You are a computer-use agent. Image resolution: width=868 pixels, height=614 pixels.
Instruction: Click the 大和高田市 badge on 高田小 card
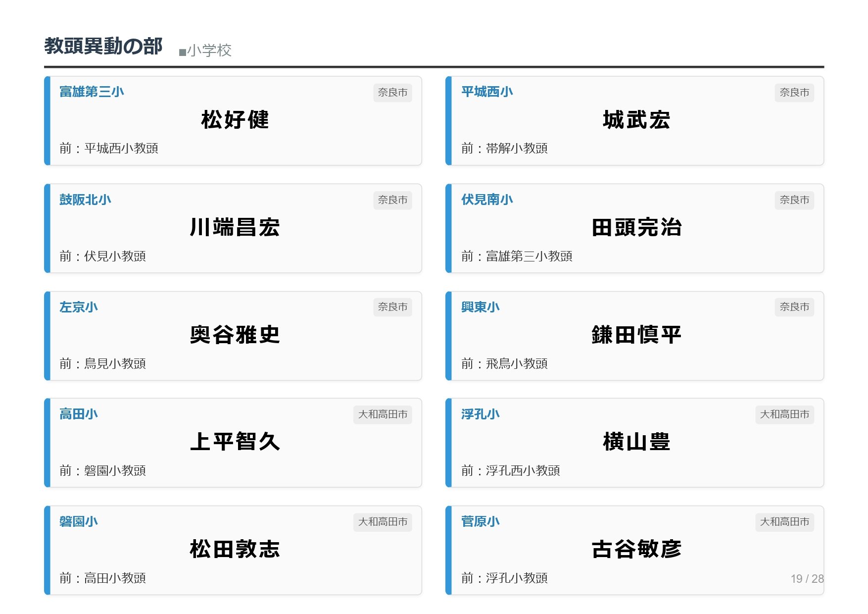[x=383, y=414]
